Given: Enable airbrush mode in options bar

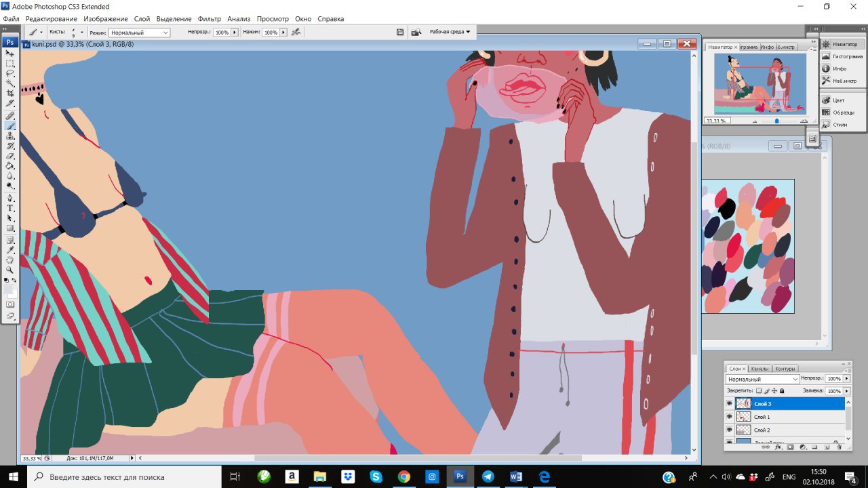Looking at the screenshot, I should (296, 32).
